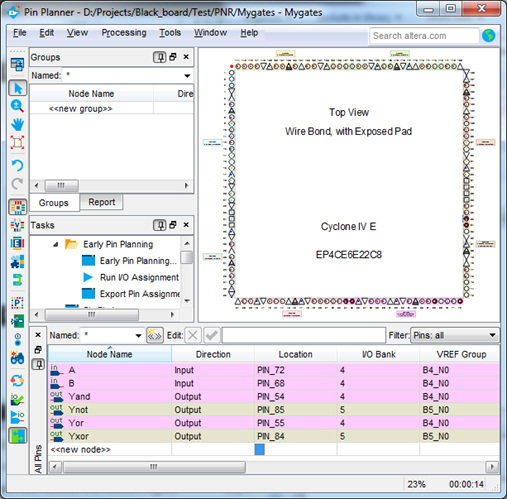The width and height of the screenshot is (507, 499).
Task: Open the Filter Pins: all dropdown
Action: tap(454, 335)
